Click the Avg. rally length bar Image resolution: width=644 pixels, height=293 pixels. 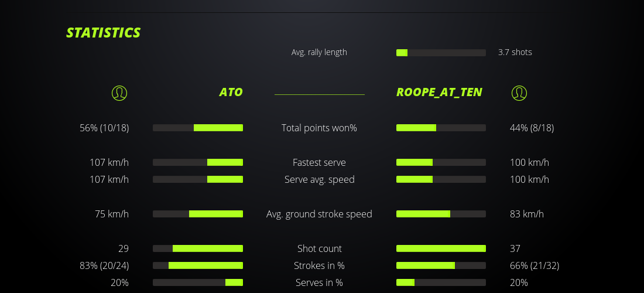coord(441,53)
